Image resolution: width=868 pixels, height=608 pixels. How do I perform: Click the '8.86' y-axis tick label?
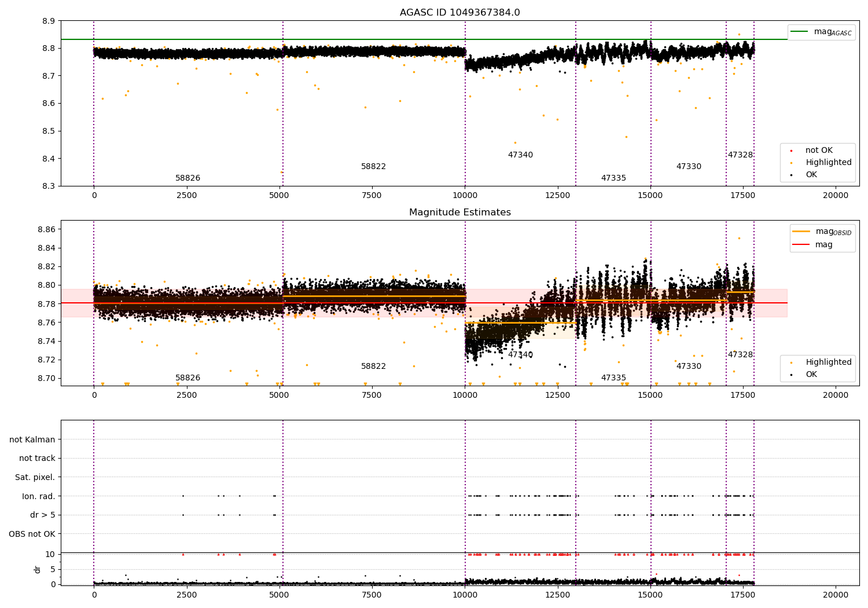pyautogui.click(x=47, y=230)
